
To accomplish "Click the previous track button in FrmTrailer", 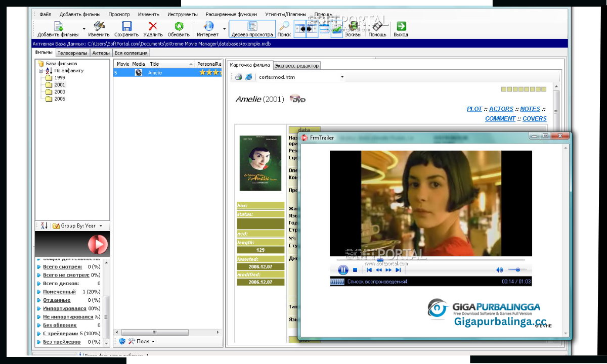I will [369, 270].
